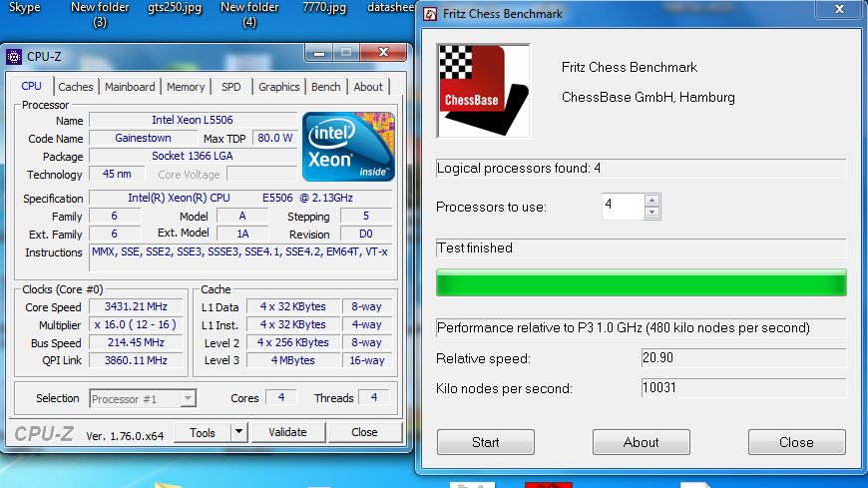Screen dimensions: 868x488
Task: Click the Validate button in CPU-Z
Action: (287, 432)
